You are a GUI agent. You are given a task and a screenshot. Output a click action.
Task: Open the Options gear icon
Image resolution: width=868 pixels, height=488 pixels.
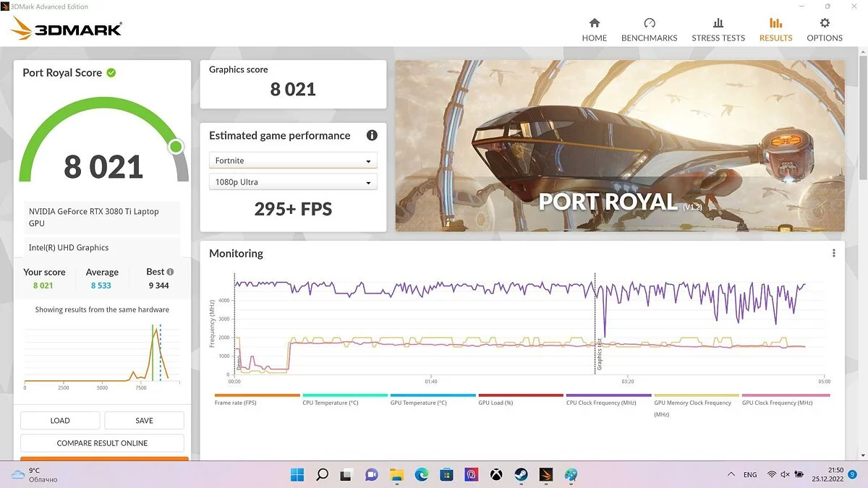pos(825,23)
